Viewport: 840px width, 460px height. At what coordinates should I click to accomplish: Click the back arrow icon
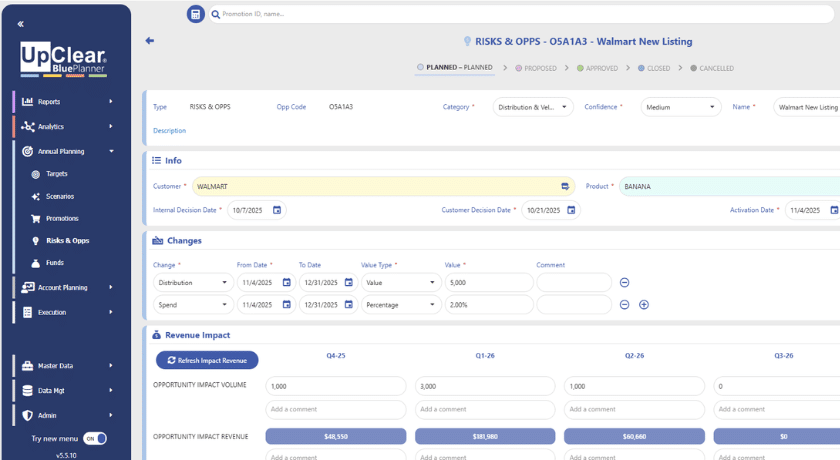coord(150,41)
